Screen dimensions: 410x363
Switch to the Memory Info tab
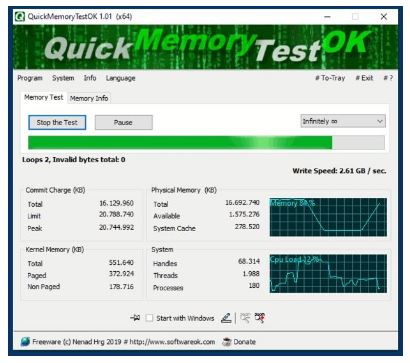pyautogui.click(x=89, y=98)
